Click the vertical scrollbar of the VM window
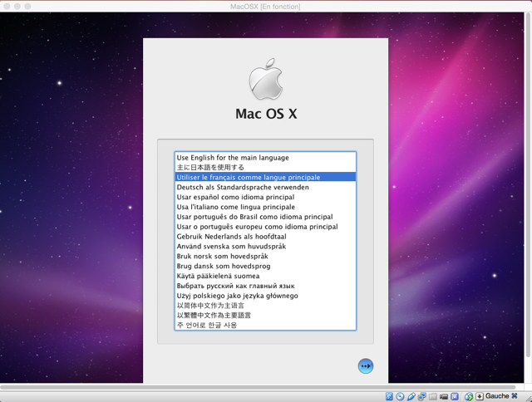Screen dimensions: 532x402 click(528, 184)
